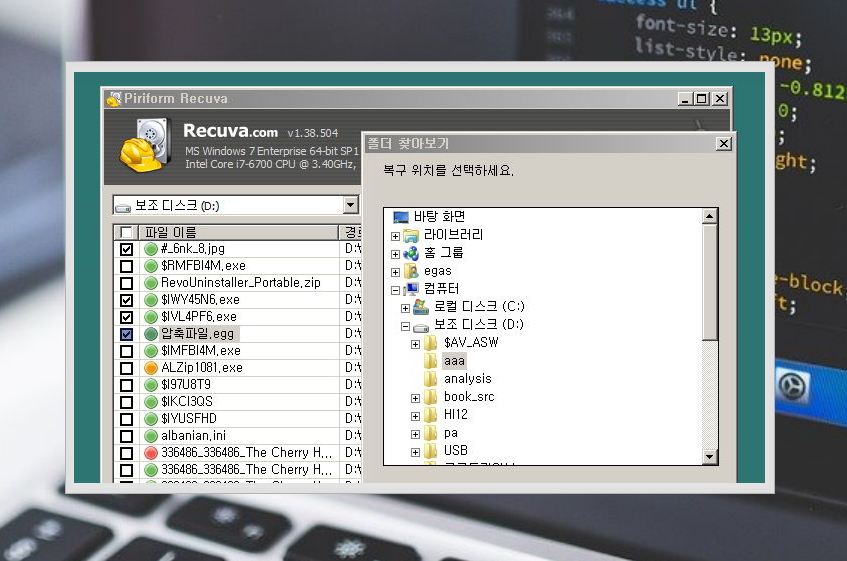Select the 바탕 화면 desktop icon
Screen dimensions: 847x561
[401, 217]
